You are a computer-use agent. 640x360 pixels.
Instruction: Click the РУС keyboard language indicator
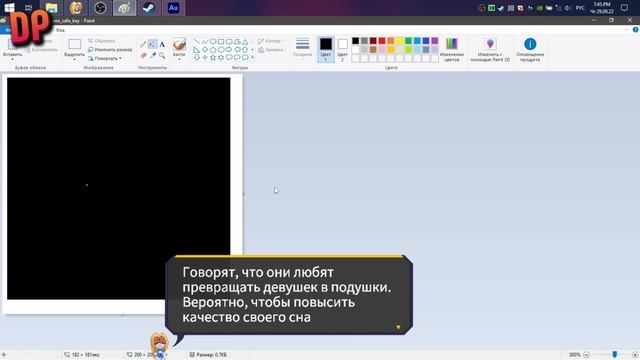point(580,8)
